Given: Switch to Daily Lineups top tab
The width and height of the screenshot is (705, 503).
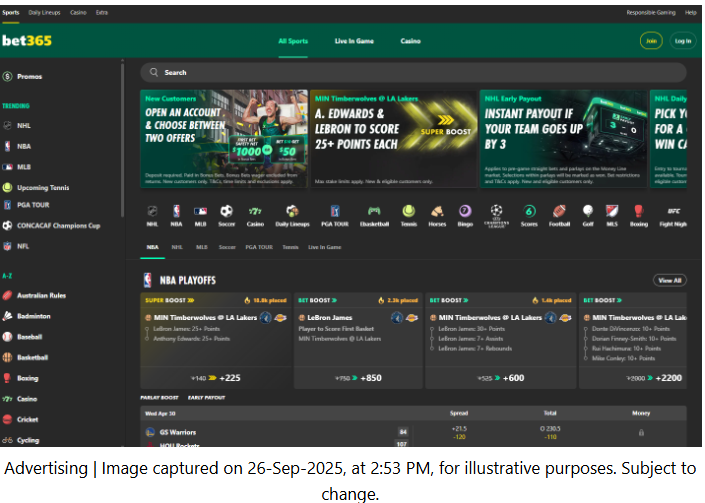Looking at the screenshot, I should pyautogui.click(x=45, y=13).
